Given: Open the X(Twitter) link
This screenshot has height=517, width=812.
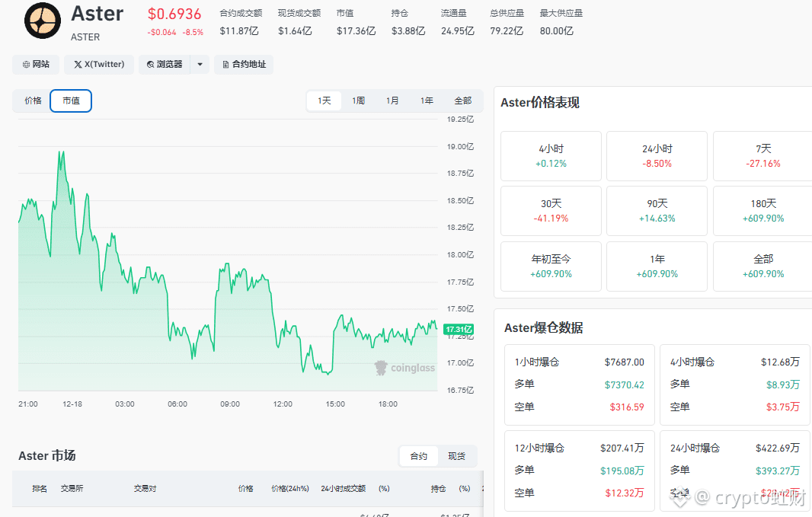Looking at the screenshot, I should [x=99, y=65].
